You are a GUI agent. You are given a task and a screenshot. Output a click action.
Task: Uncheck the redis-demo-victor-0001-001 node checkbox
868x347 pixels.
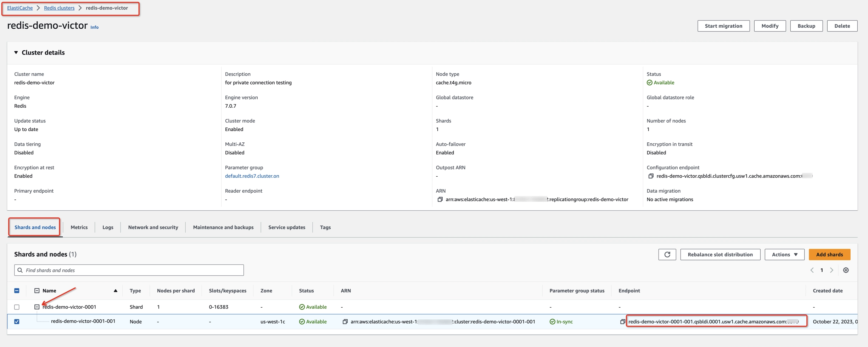coord(17,322)
